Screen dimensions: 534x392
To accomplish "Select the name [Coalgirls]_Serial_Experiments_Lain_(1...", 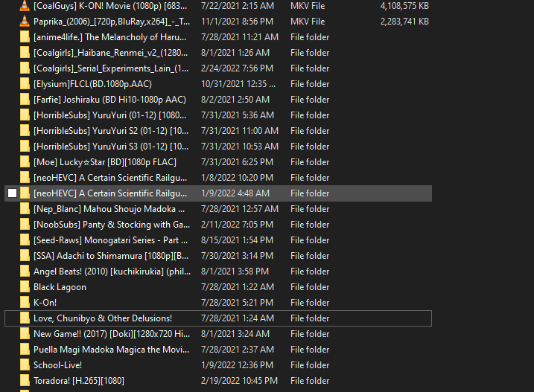I will (111, 68).
